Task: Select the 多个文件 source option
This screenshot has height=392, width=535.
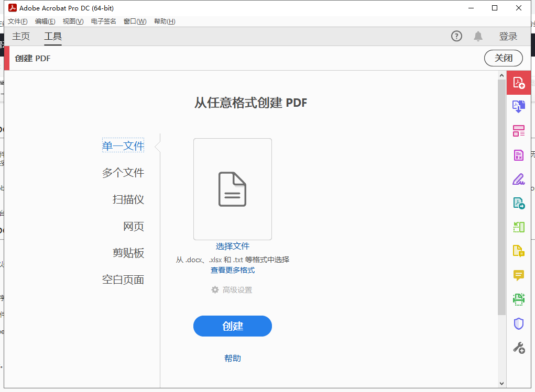Action: coord(123,172)
